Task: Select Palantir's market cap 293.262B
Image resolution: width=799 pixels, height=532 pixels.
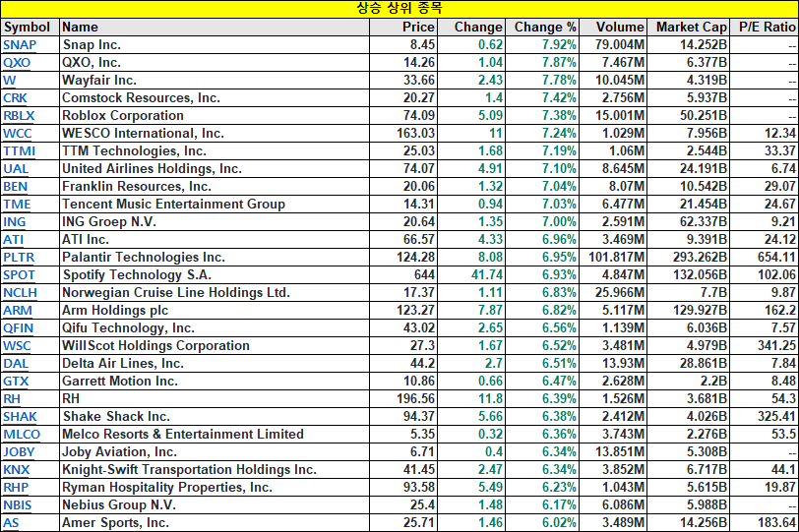Action: 689,257
